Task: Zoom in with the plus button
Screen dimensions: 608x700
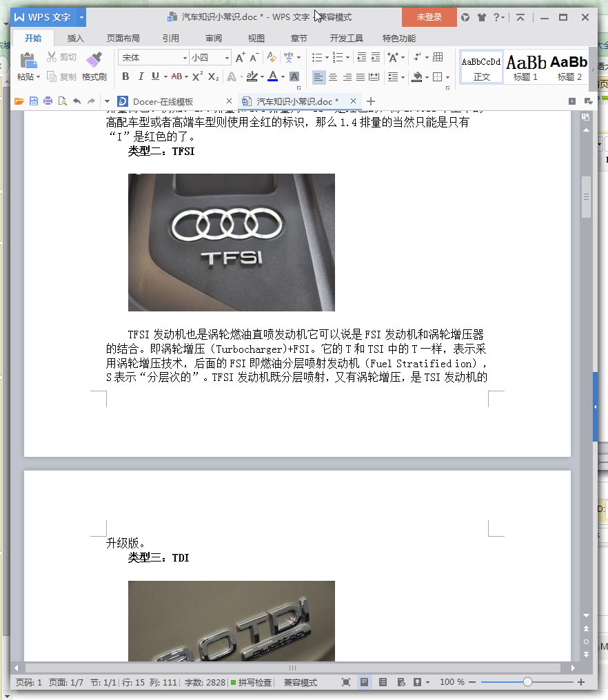Action: 581,682
